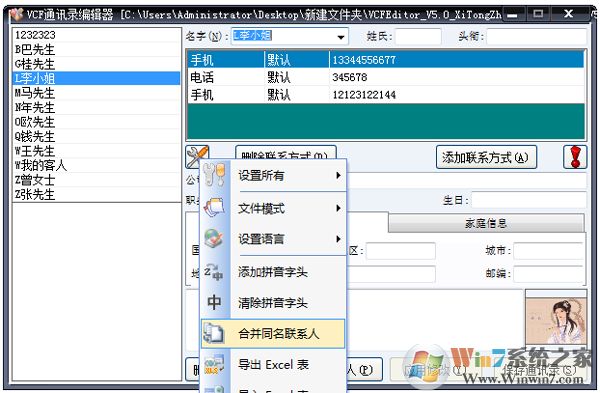600x393 pixels.
Task: Click the globe icon beside 设置语言
Action: (x=214, y=238)
